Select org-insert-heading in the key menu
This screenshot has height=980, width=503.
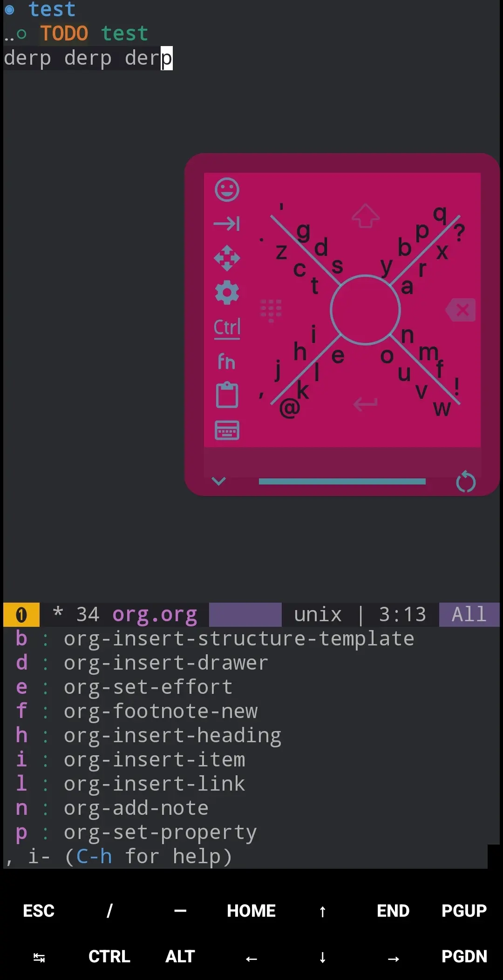coord(172,735)
